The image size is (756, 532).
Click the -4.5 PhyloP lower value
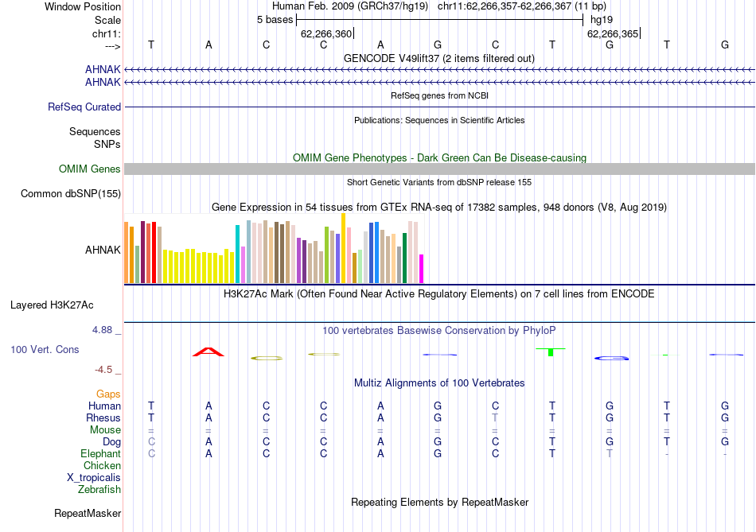click(x=103, y=370)
